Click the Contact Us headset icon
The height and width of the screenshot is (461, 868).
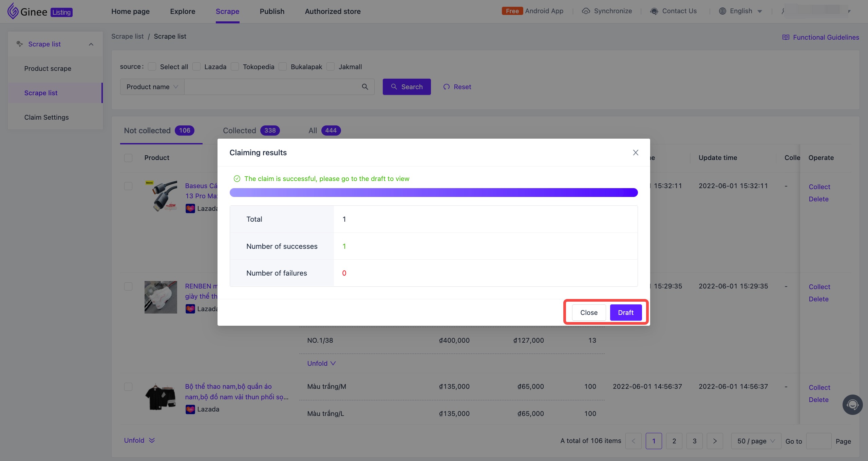pos(654,11)
